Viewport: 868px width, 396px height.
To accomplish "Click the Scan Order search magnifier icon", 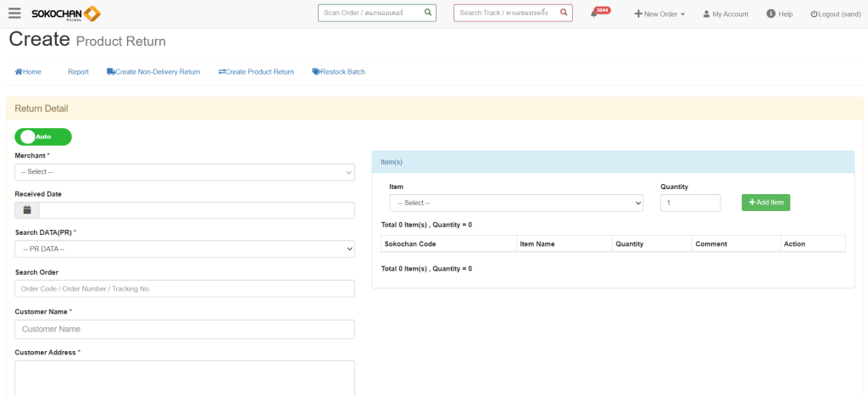I will (x=427, y=13).
